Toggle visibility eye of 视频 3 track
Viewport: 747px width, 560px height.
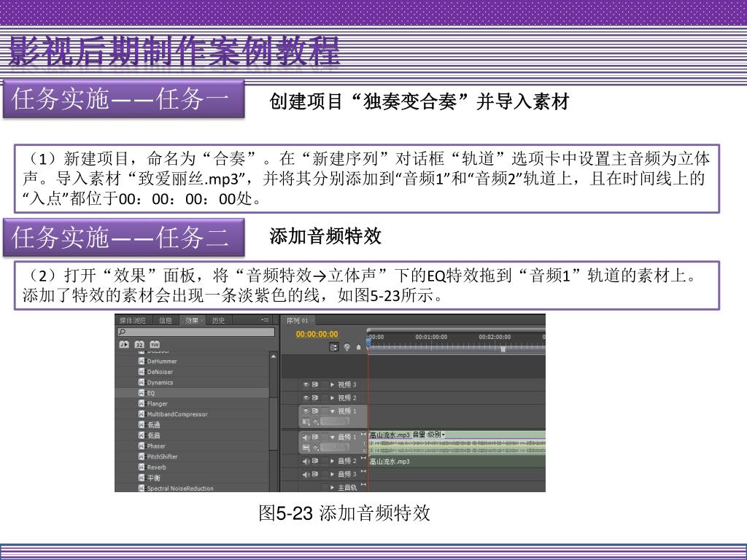(x=306, y=384)
